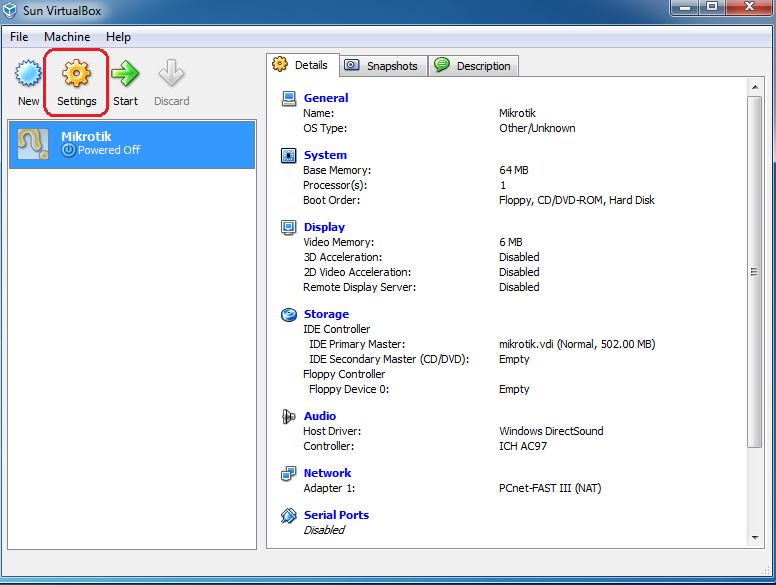Viewport: 776px width, 585px height.
Task: Click the Description tab speech bubble icon
Action: tap(441, 64)
